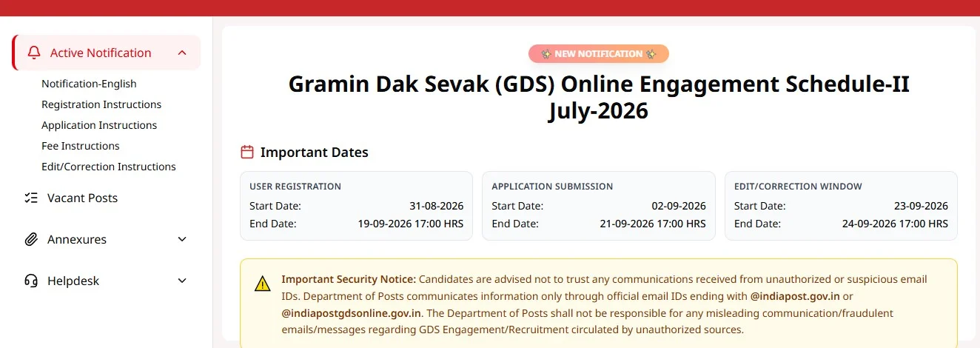Select the Active Notification menu item

107,53
